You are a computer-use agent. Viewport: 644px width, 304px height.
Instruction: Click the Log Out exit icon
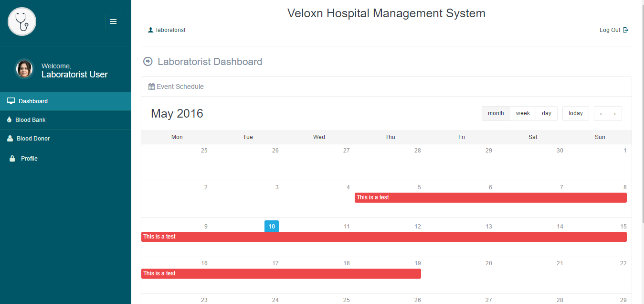pyautogui.click(x=626, y=30)
